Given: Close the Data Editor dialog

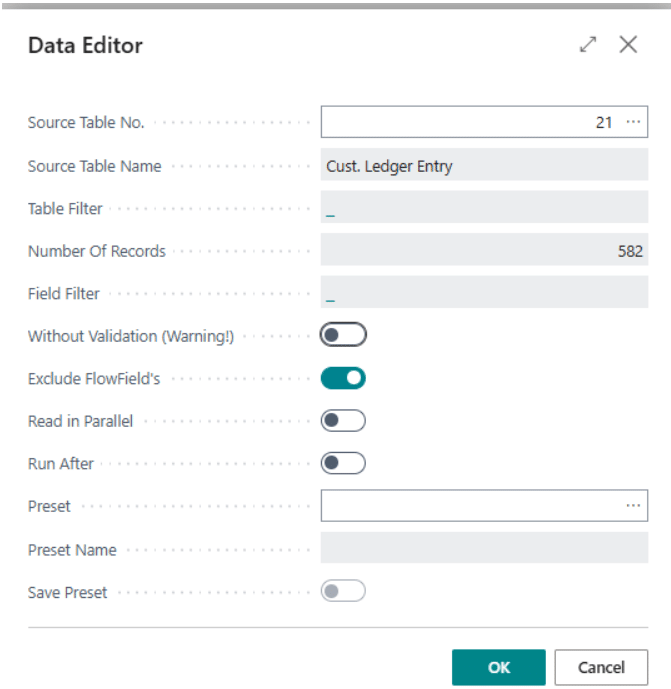Looking at the screenshot, I should point(628,45).
